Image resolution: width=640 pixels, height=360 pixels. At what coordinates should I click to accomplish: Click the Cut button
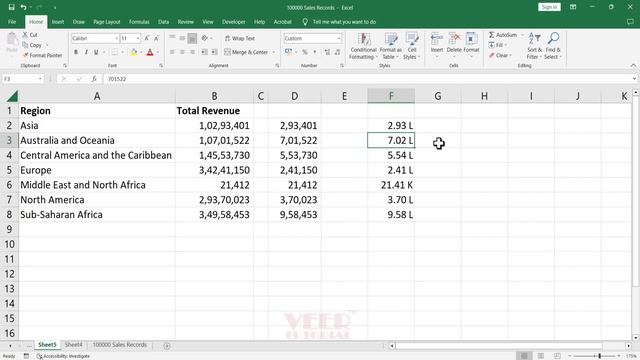tap(30, 35)
